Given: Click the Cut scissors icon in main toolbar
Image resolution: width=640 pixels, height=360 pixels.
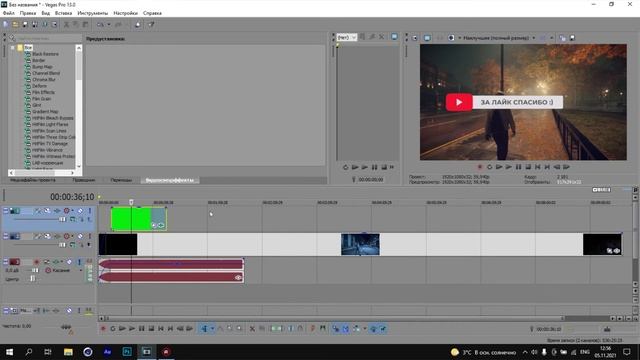Looking at the screenshot, I should [x=66, y=24].
